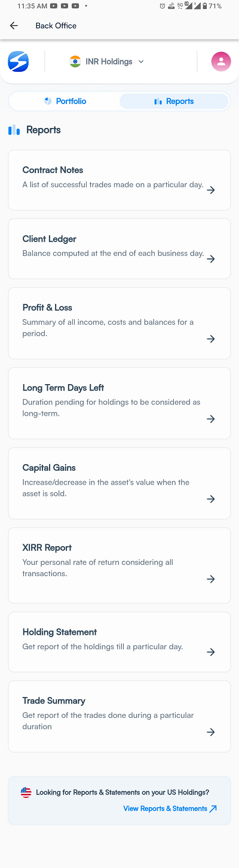Image resolution: width=239 pixels, height=868 pixels.
Task: Click the arrow on Contract Notes card
Action: 211,190
